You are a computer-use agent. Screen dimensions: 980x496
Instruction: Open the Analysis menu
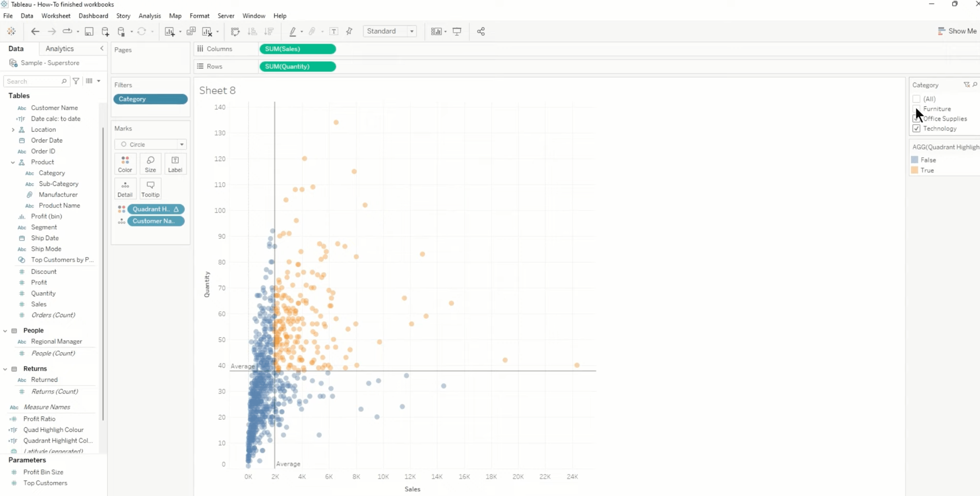[149, 16]
